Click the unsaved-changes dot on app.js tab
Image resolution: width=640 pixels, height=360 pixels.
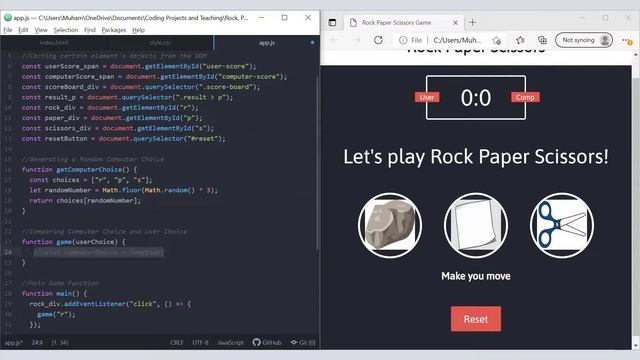pos(312,42)
